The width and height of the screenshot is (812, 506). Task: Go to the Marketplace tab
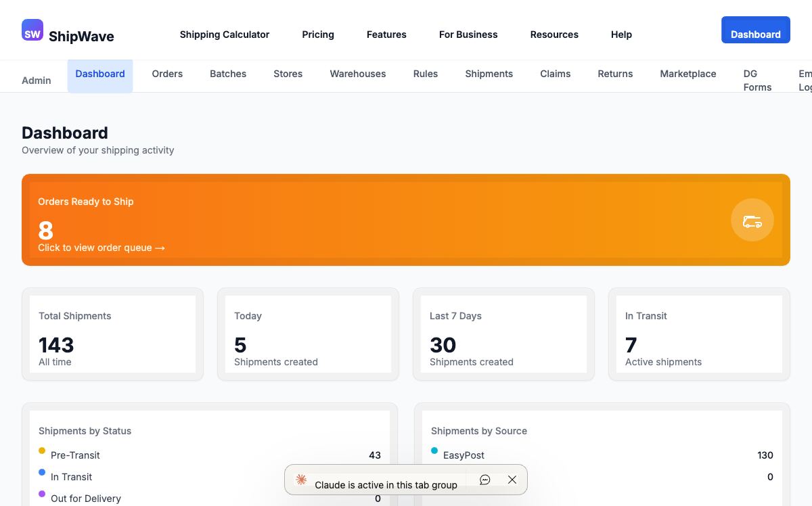(x=688, y=74)
